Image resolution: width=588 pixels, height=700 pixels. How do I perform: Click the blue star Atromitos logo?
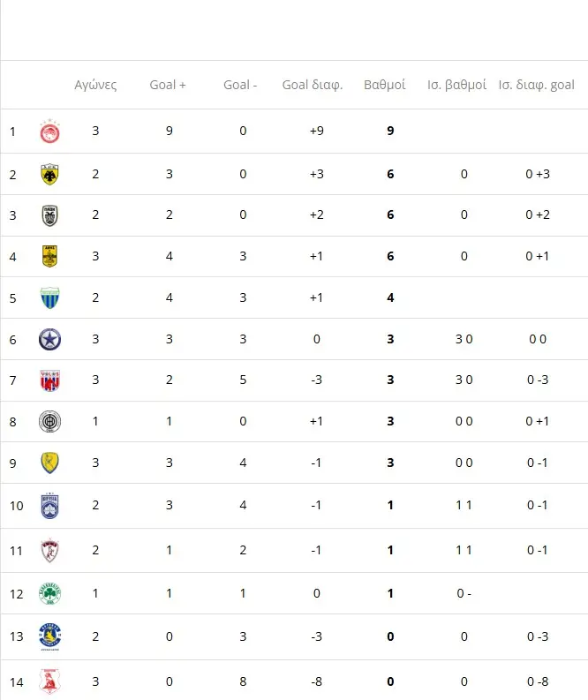(49, 339)
